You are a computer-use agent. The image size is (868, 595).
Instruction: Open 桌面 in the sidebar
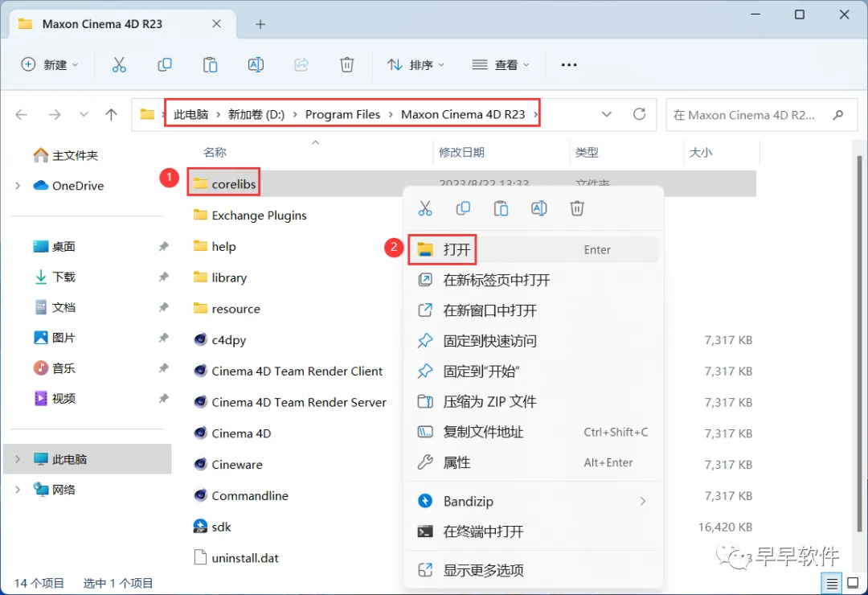coord(55,246)
